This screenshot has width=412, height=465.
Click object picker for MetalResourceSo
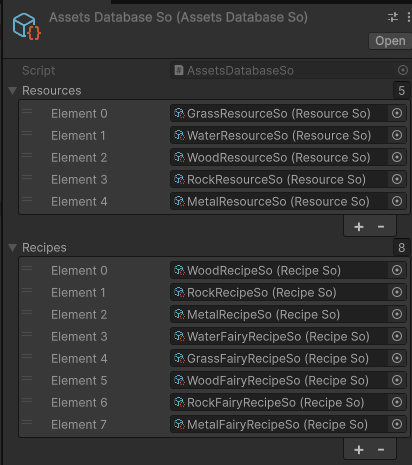397,201
